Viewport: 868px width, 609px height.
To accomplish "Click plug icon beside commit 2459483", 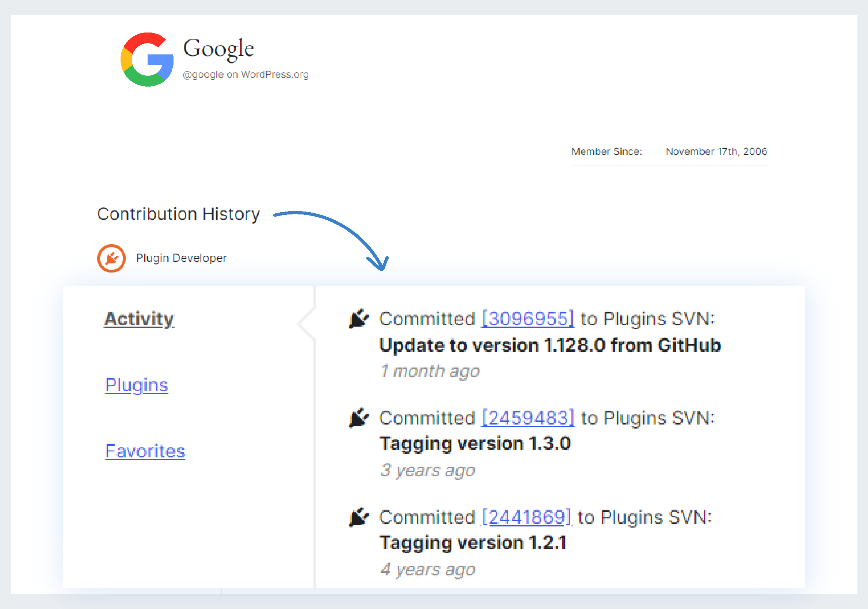I will coord(358,418).
